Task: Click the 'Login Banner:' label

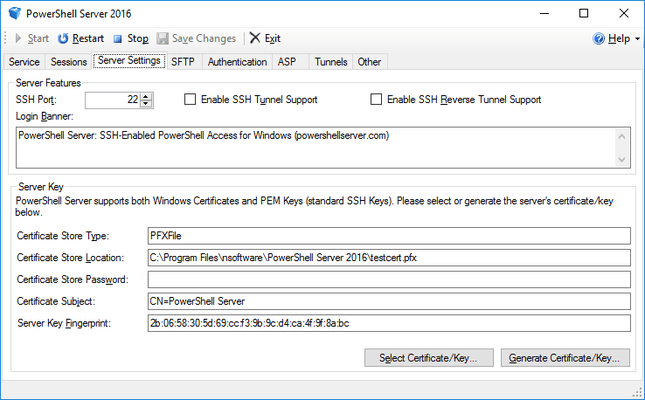Action: (x=44, y=116)
